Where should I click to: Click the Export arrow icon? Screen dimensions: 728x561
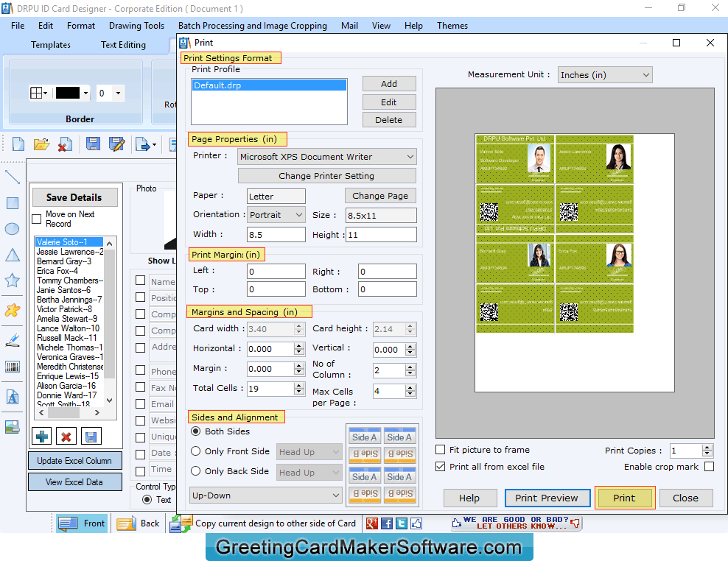coord(143,145)
